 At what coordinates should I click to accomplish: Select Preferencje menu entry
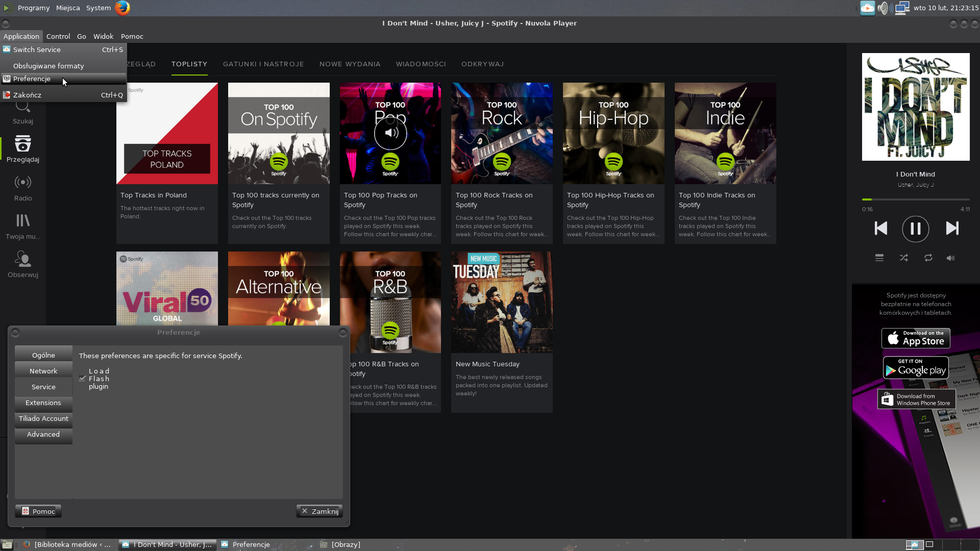[x=32, y=79]
